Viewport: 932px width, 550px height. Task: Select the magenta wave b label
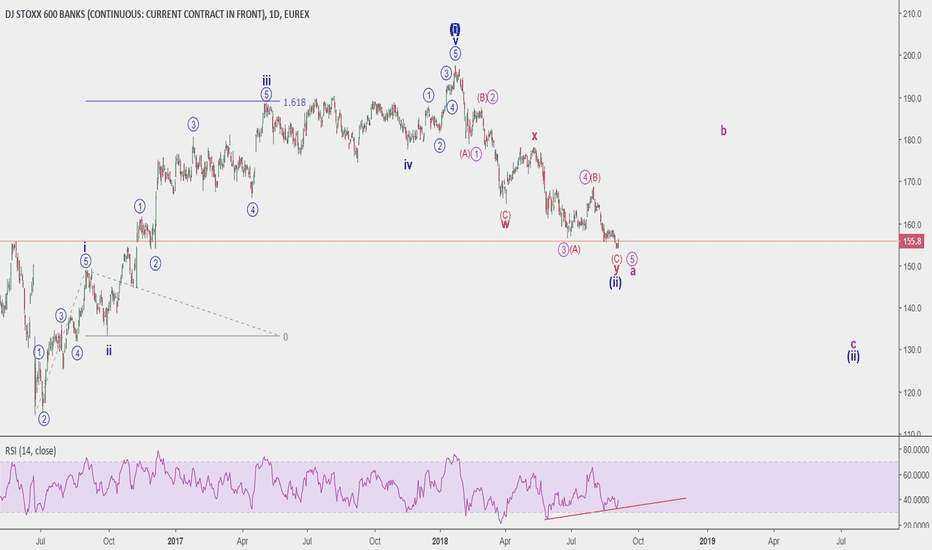click(x=723, y=130)
